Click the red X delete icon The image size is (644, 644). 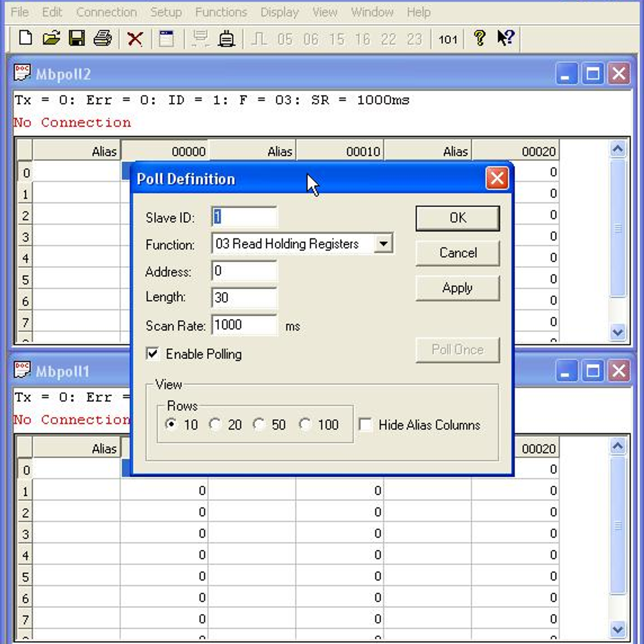pos(135,39)
